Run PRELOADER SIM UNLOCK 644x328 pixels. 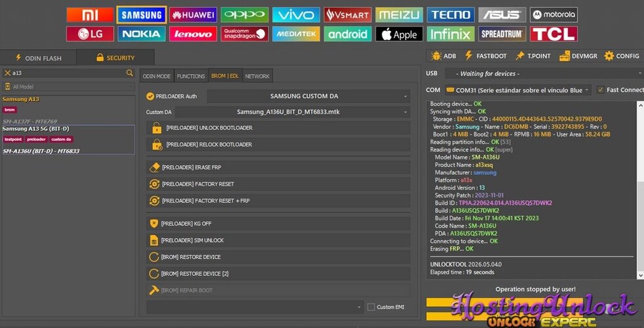coord(278,240)
